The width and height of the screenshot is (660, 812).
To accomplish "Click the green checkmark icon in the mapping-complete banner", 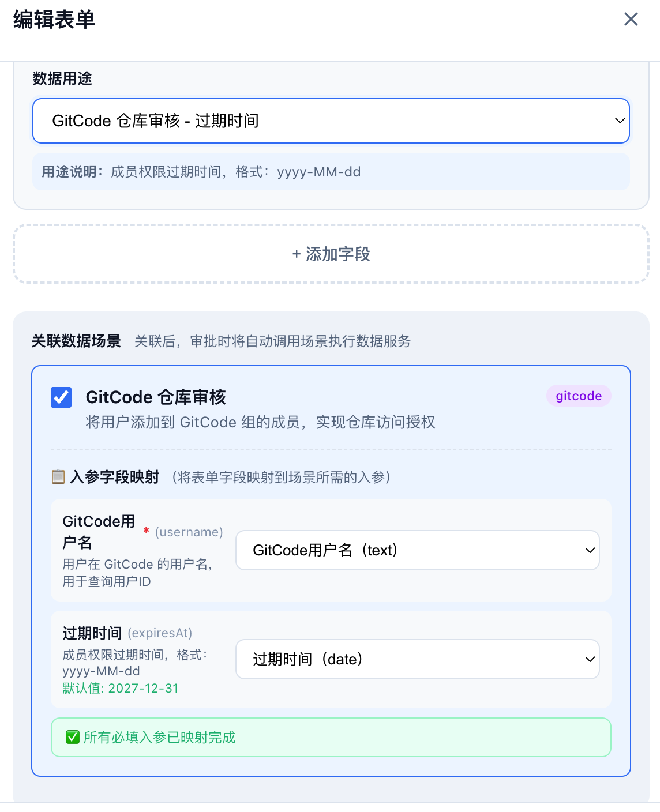I will click(x=73, y=737).
